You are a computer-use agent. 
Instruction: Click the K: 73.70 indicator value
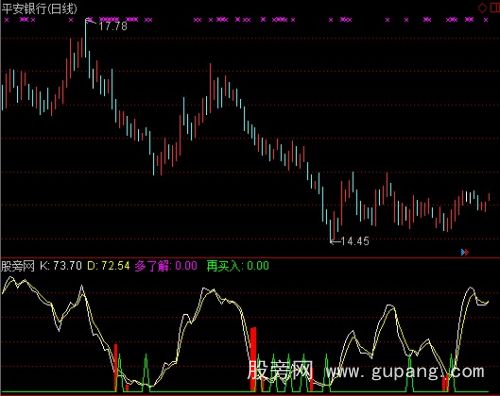point(61,266)
